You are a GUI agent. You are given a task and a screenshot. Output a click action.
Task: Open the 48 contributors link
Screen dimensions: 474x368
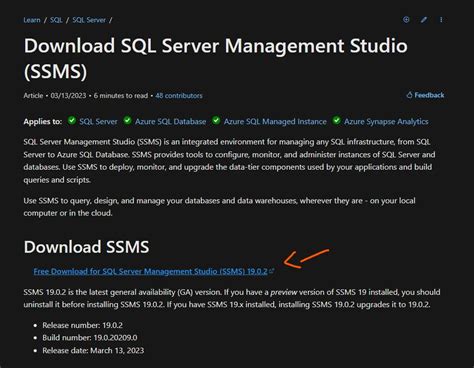click(179, 96)
